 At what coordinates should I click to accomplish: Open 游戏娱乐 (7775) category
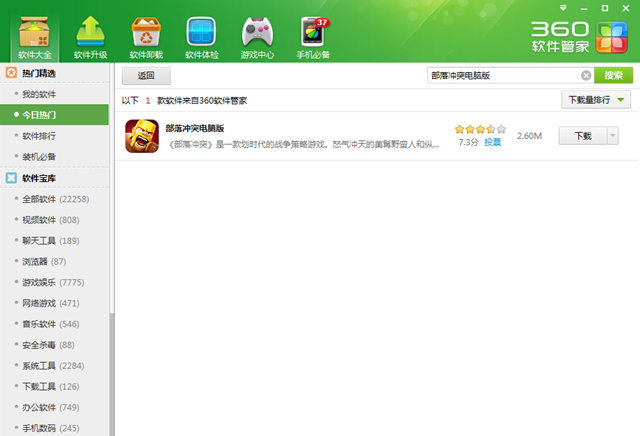click(x=53, y=282)
